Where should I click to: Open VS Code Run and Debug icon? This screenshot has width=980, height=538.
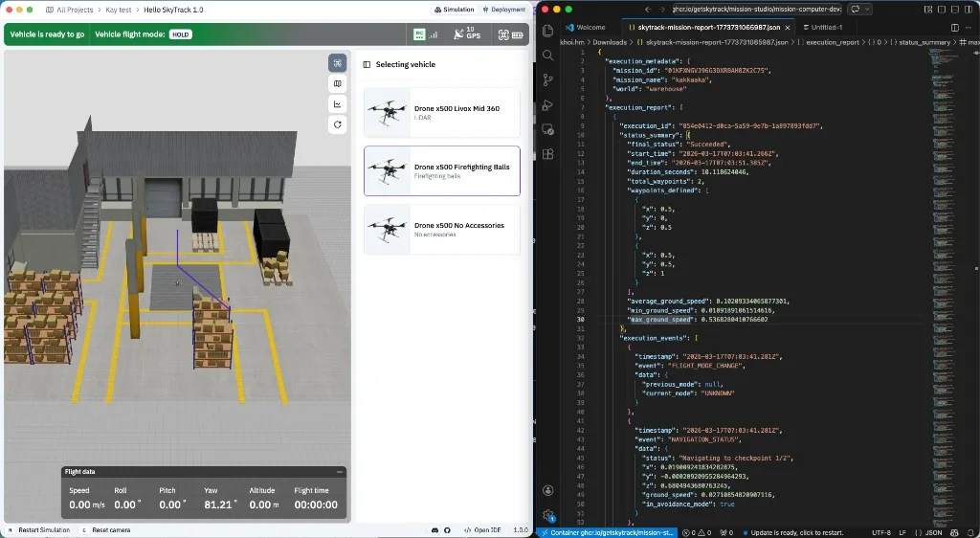[548, 105]
